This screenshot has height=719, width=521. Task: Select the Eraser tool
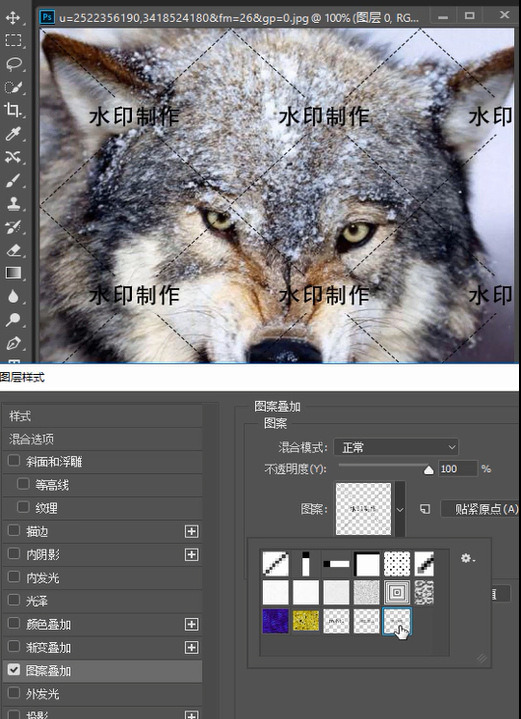(13, 250)
